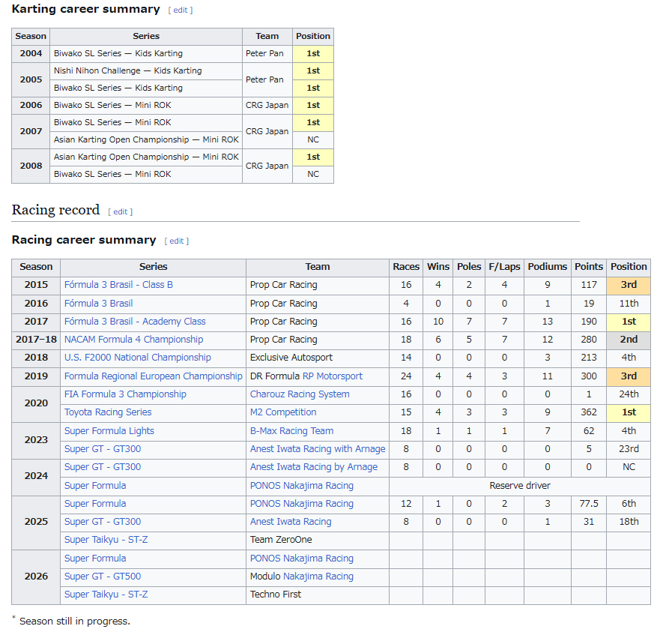This screenshot has height=632, width=672.
Task: Open U.S. F2000 National Championship link
Action: (x=138, y=358)
